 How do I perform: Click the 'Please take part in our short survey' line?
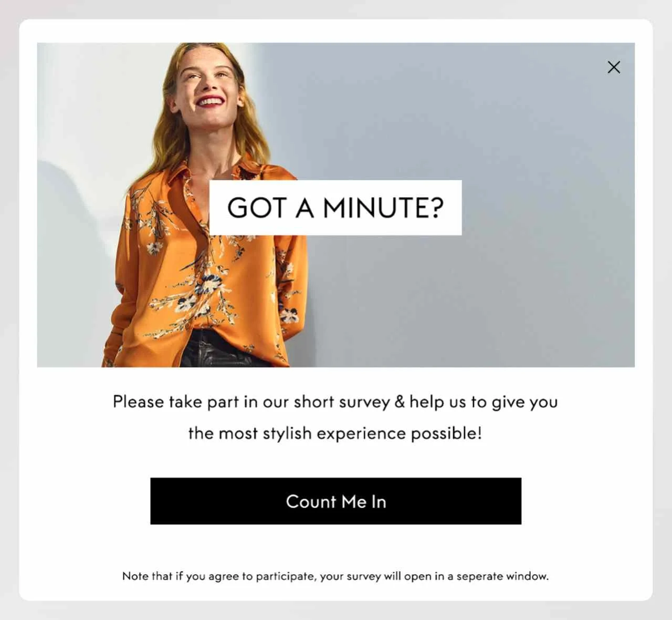point(335,402)
